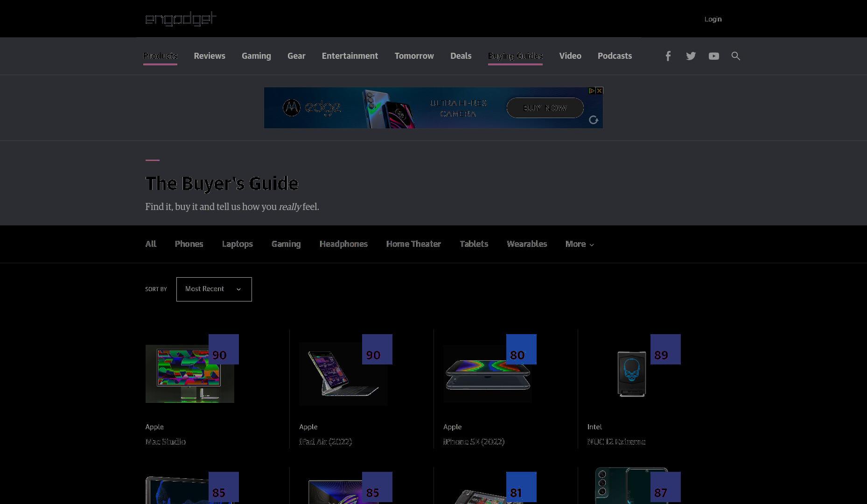Viewport: 867px width, 504px height.
Task: Open the Buying Guides menu item
Action: [x=515, y=56]
